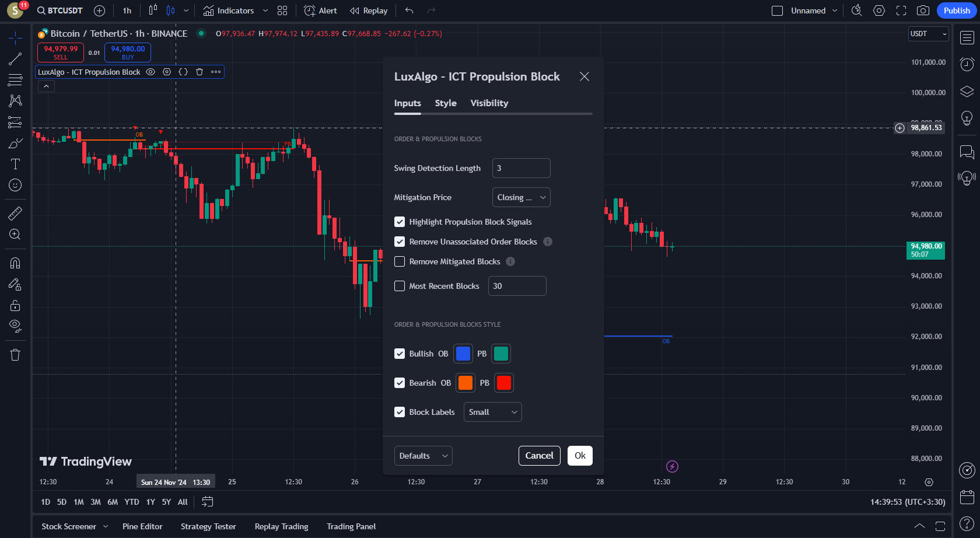Lock all drawing tools
Image resolution: width=980 pixels, height=538 pixels.
[15, 305]
